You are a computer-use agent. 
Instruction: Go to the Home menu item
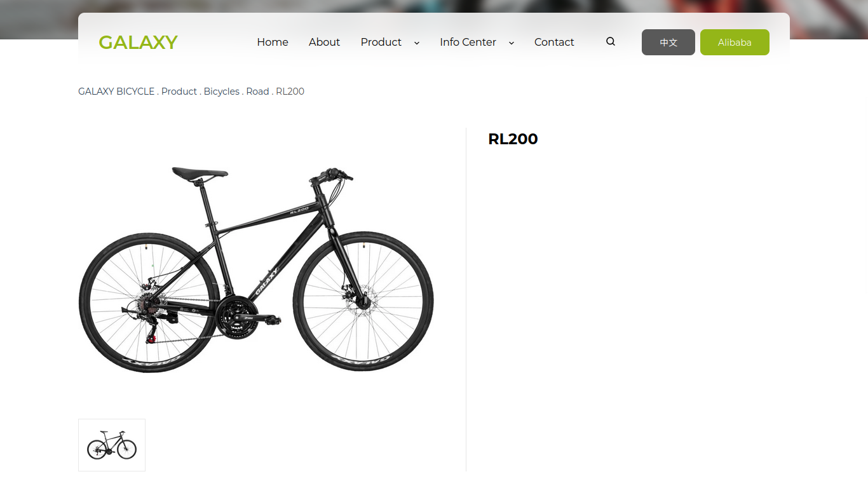273,42
